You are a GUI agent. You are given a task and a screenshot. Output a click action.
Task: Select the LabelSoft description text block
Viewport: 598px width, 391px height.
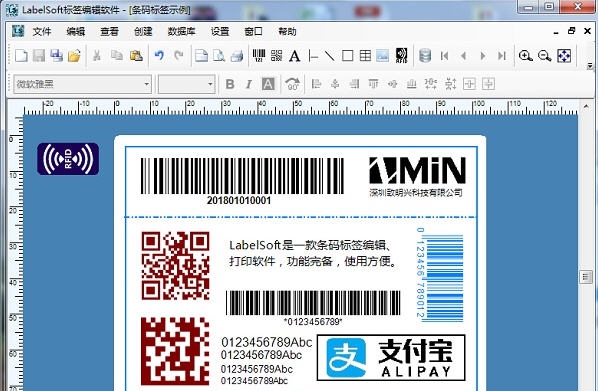[x=313, y=253]
